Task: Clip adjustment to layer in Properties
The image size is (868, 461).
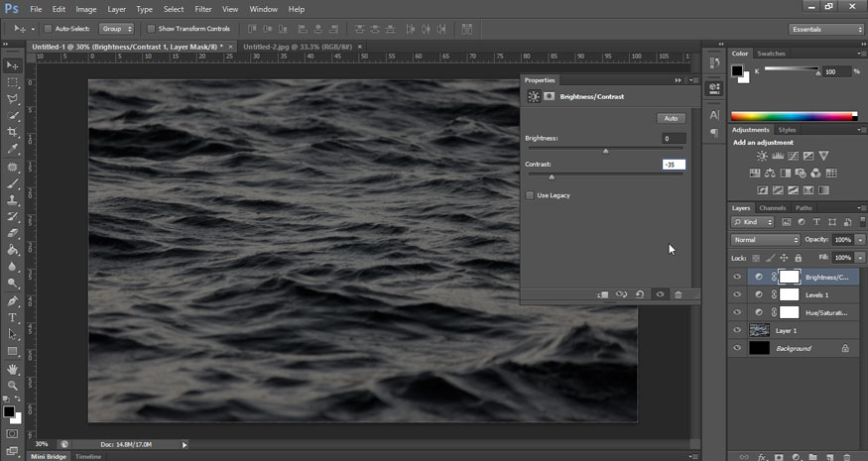Action: [x=603, y=294]
